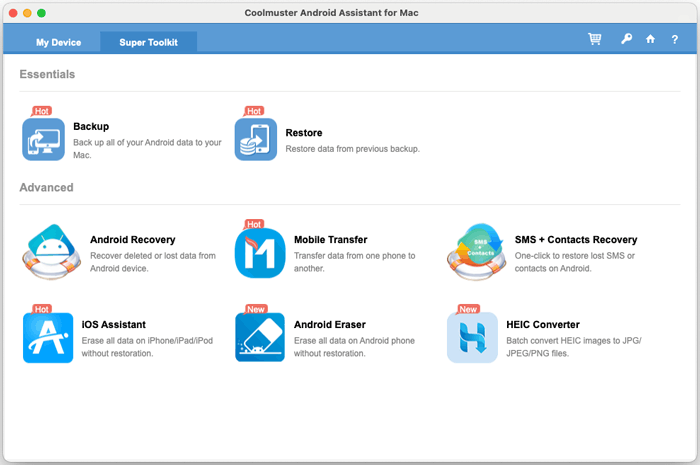Click the key registration icon
The height and width of the screenshot is (465, 700).
626,39
